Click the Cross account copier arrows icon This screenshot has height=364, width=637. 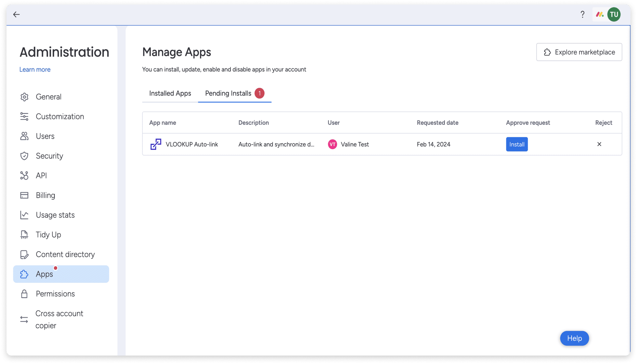[24, 319]
